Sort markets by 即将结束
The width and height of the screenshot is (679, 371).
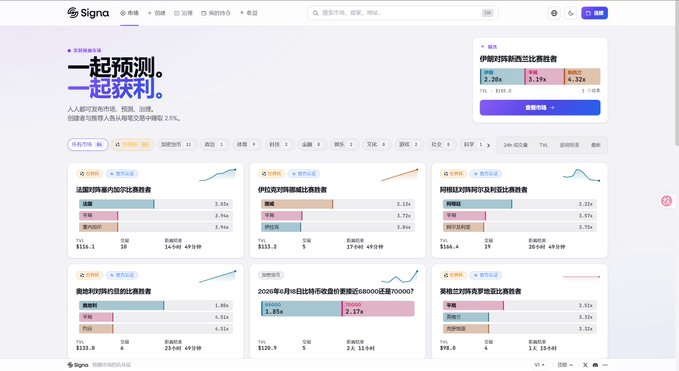point(569,145)
